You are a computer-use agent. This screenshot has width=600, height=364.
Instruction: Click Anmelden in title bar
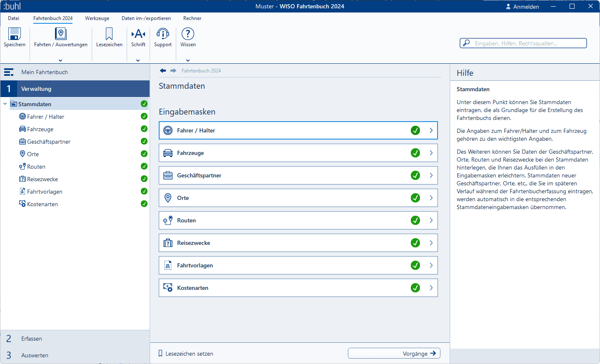point(526,7)
